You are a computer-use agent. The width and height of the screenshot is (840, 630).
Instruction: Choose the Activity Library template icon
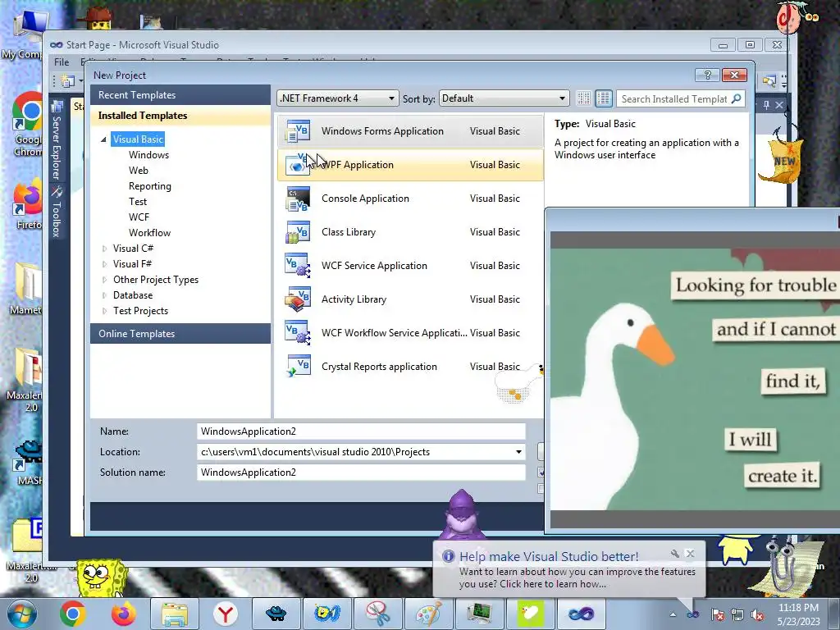[x=298, y=299]
